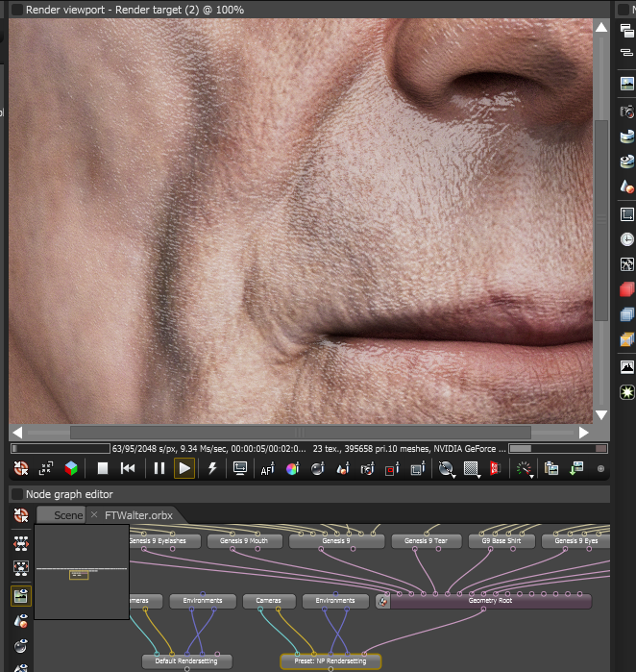Activate the white balance color picker

click(293, 469)
